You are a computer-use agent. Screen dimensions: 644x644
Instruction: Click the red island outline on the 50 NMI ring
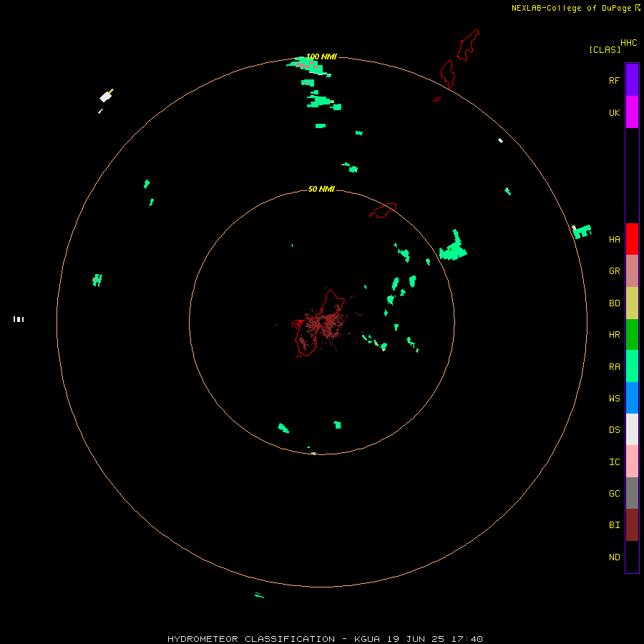pyautogui.click(x=384, y=210)
